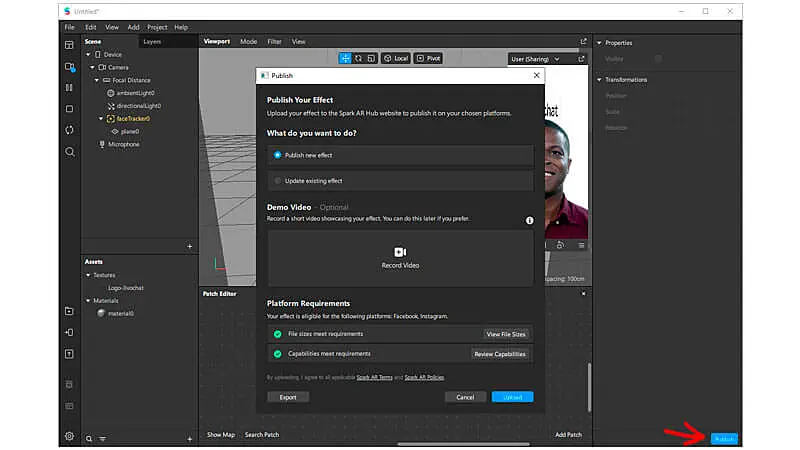Open the User (Sharing) dropdown

tap(547, 59)
